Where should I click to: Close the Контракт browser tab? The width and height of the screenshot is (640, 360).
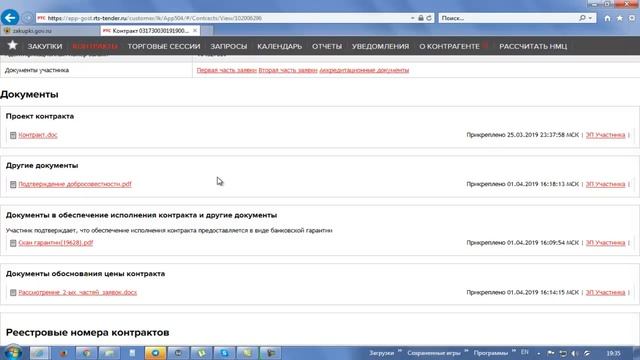click(195, 31)
